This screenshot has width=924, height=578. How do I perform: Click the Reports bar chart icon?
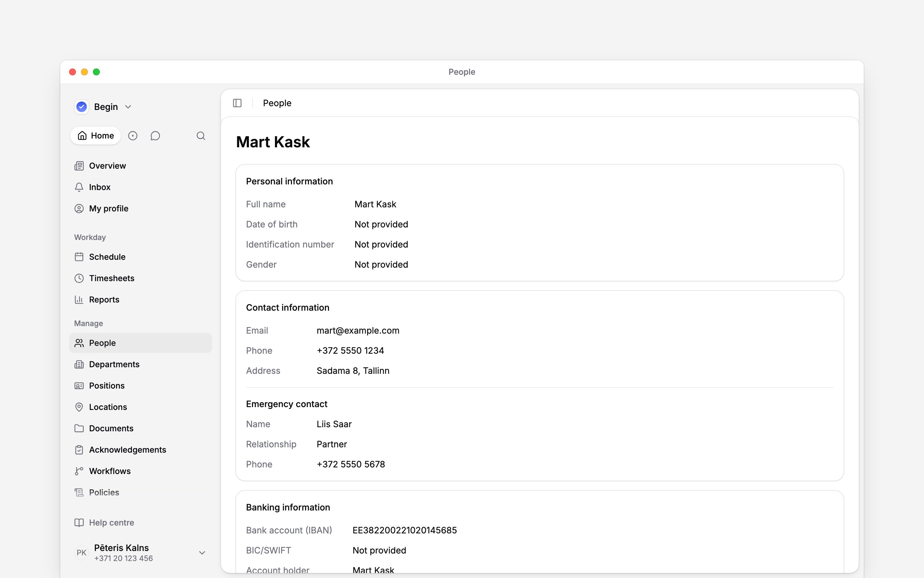79,300
